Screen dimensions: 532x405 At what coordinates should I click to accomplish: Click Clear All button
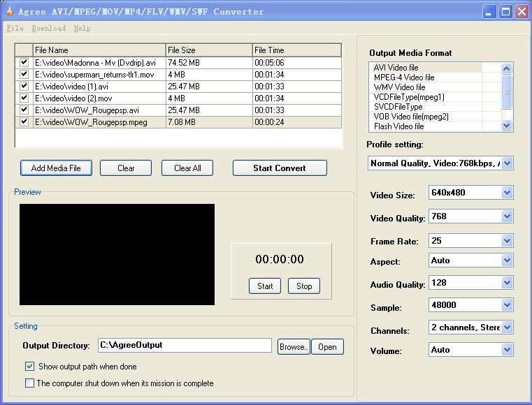pyautogui.click(x=187, y=168)
